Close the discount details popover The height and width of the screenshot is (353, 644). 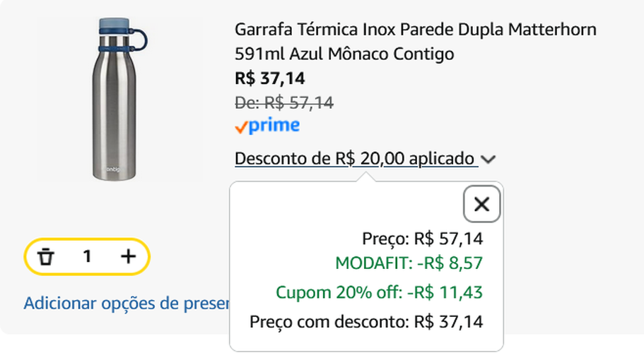pyautogui.click(x=481, y=205)
